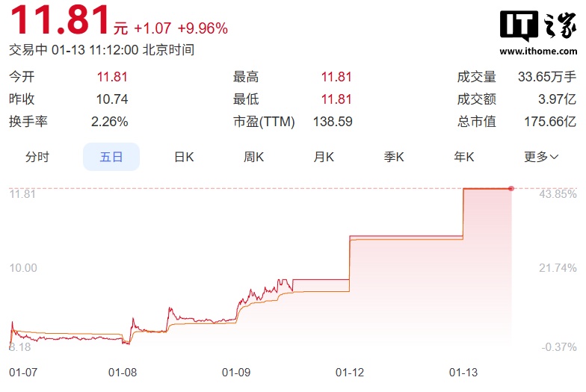Click the 01-13 date label on axis

[x=463, y=371]
